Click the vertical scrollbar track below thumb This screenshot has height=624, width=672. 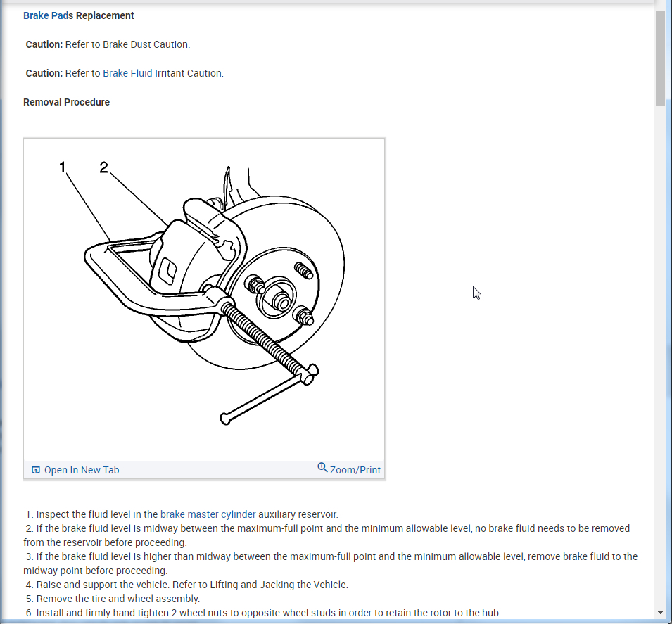click(x=660, y=356)
